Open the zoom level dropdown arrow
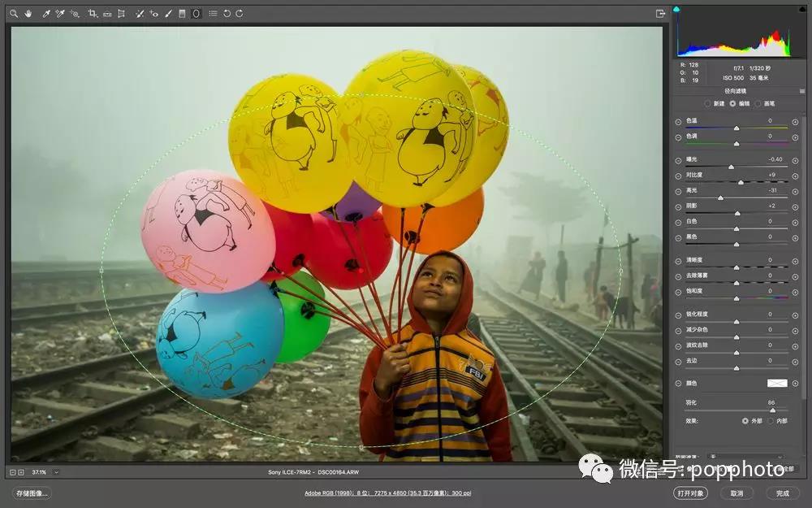 (x=56, y=472)
